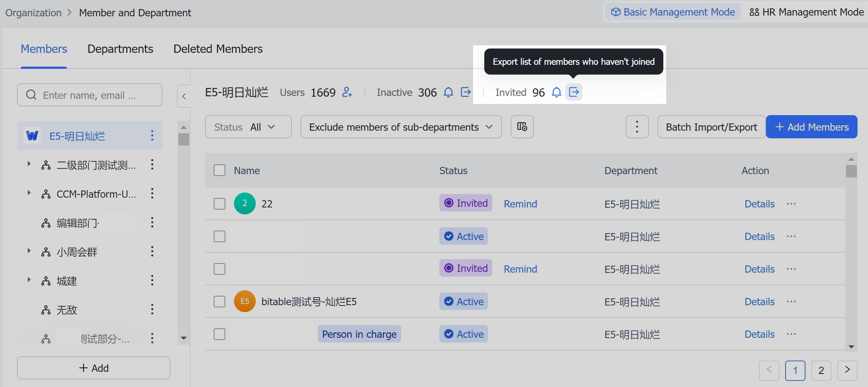Expand the 城建 department node
This screenshot has width=868, height=387.
tap(29, 280)
